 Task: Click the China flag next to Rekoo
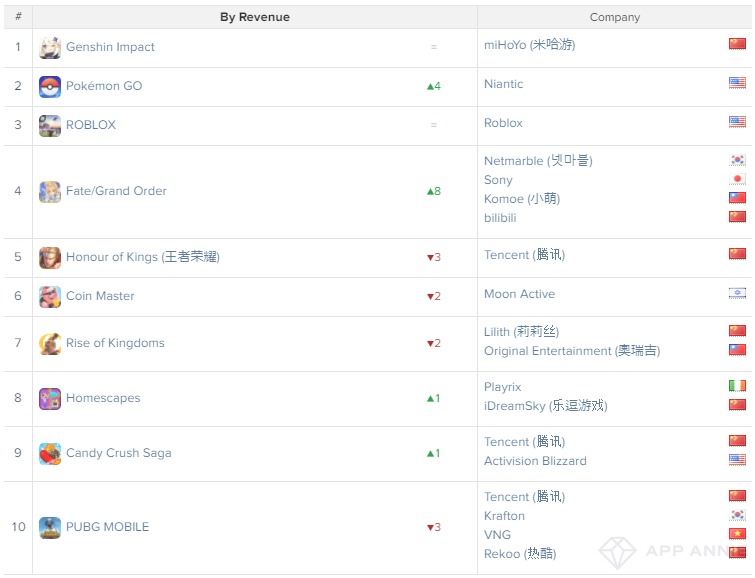[737, 552]
